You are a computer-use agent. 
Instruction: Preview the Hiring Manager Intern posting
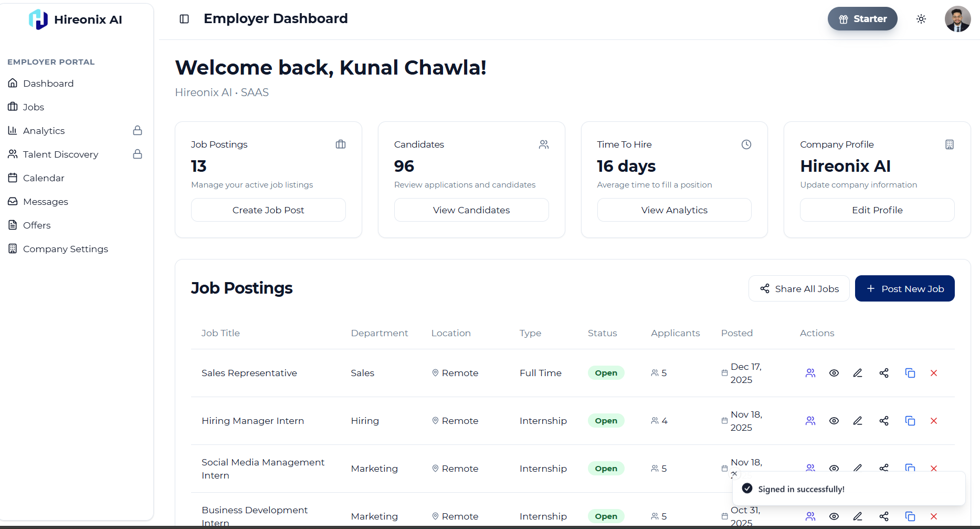834,420
